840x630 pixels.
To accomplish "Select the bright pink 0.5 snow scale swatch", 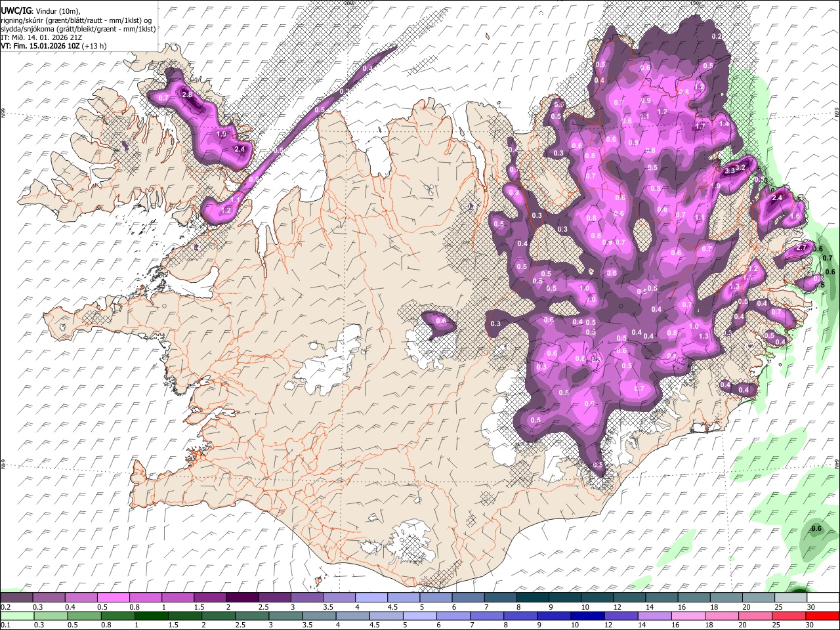I will [x=113, y=597].
